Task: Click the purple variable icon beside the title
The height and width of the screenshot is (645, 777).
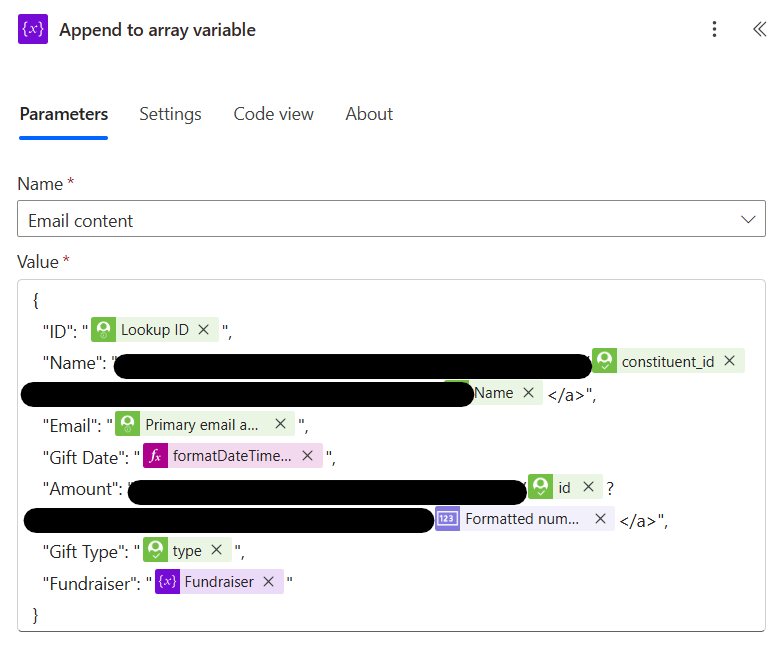Action: 33,29
